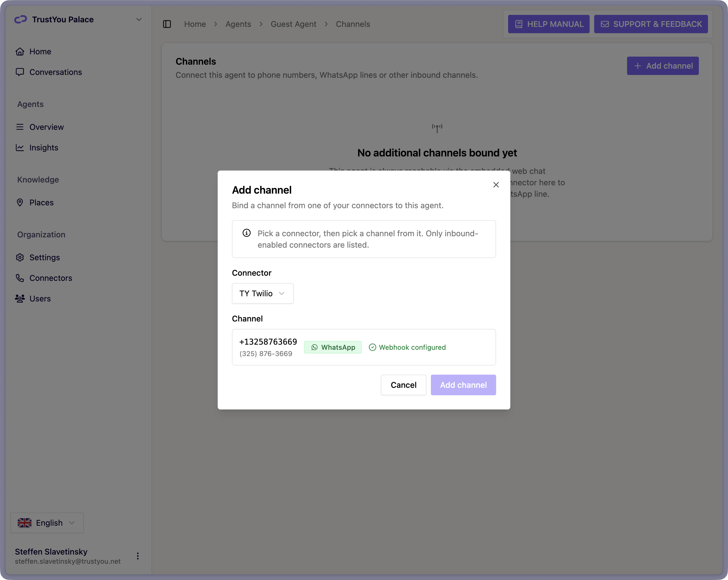728x580 pixels.
Task: Open user menu three-dots icon
Action: click(138, 556)
